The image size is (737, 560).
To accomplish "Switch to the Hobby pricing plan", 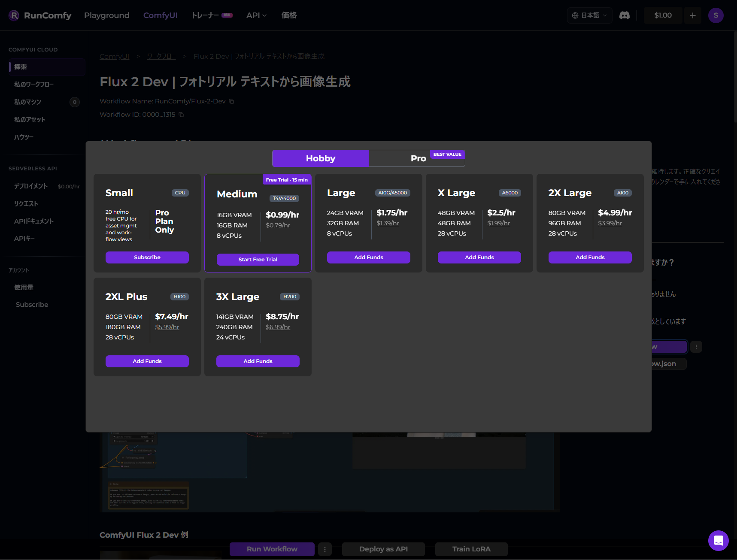I will coord(320,158).
